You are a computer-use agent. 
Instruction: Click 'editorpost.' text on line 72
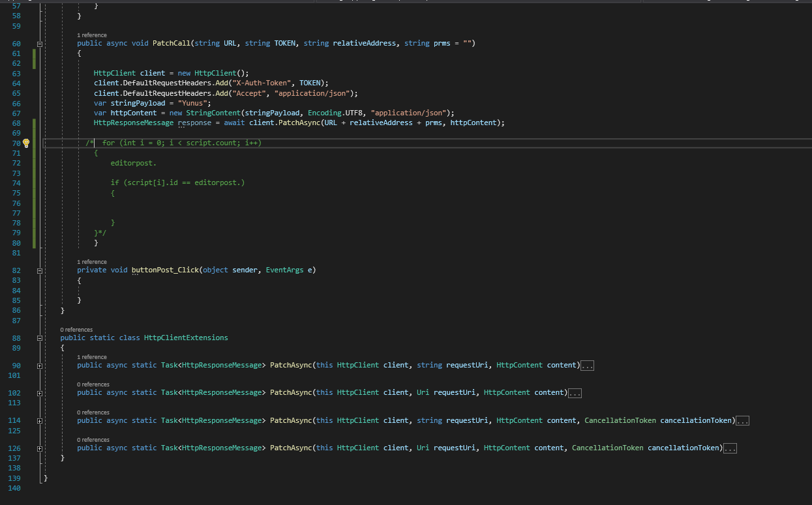coord(134,164)
